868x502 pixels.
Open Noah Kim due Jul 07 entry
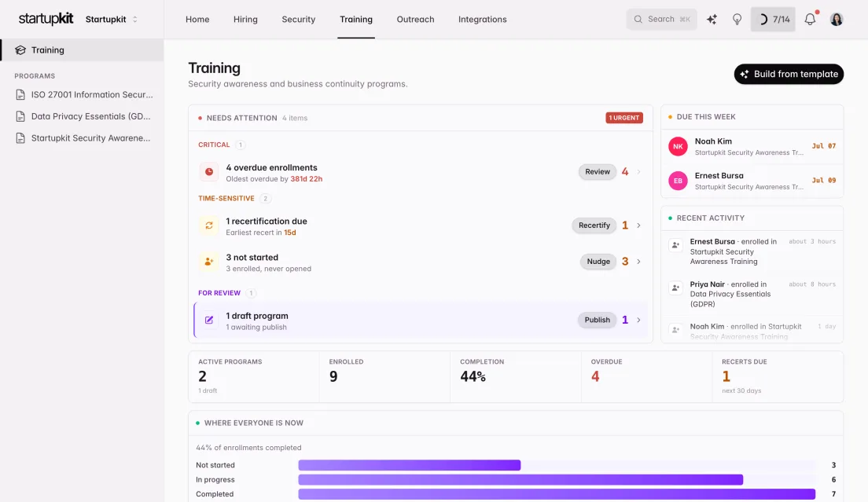pyautogui.click(x=752, y=146)
